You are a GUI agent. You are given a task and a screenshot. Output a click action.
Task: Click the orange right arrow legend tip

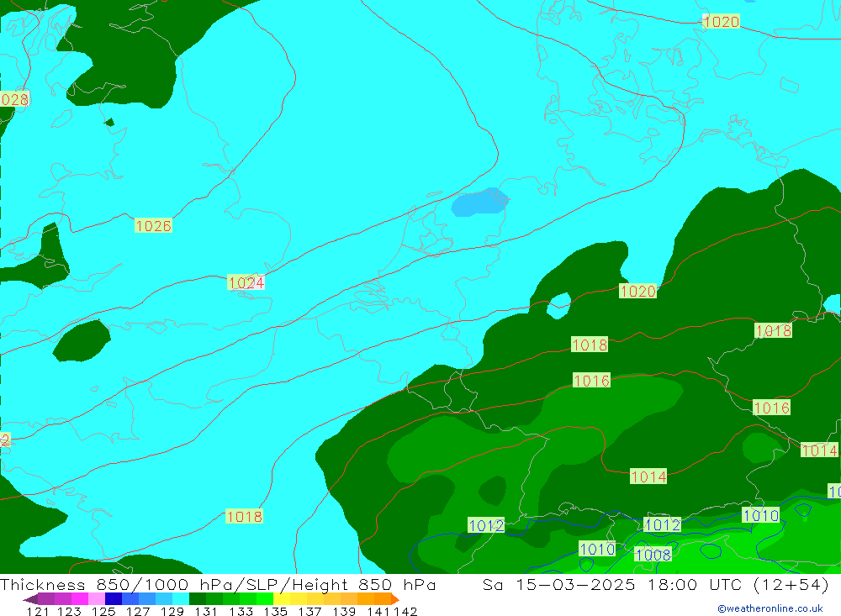tap(394, 599)
